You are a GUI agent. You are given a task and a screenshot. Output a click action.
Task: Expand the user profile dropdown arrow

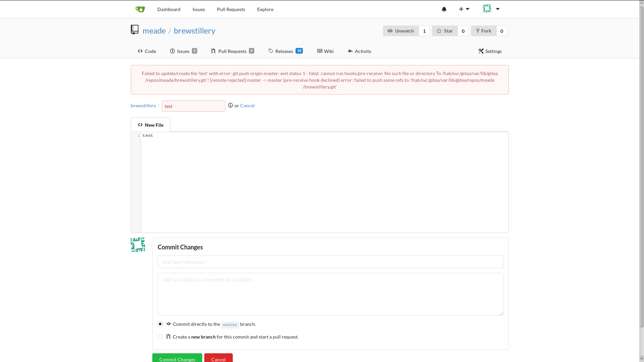coord(498,9)
